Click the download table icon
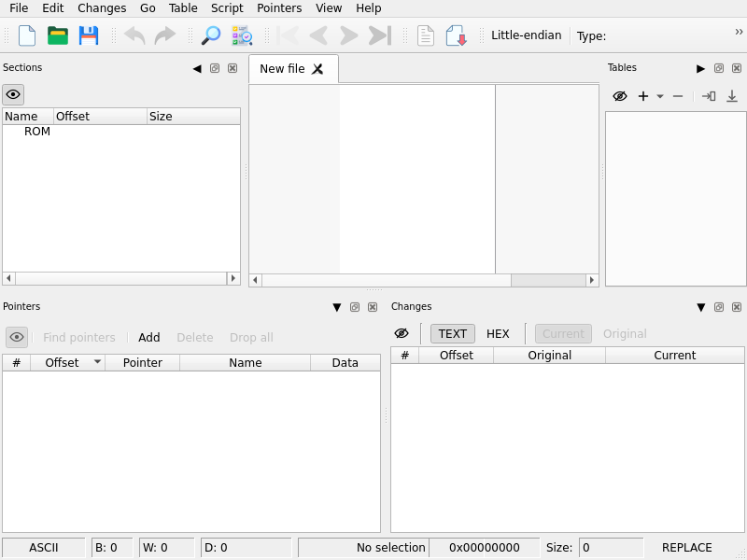 point(732,96)
